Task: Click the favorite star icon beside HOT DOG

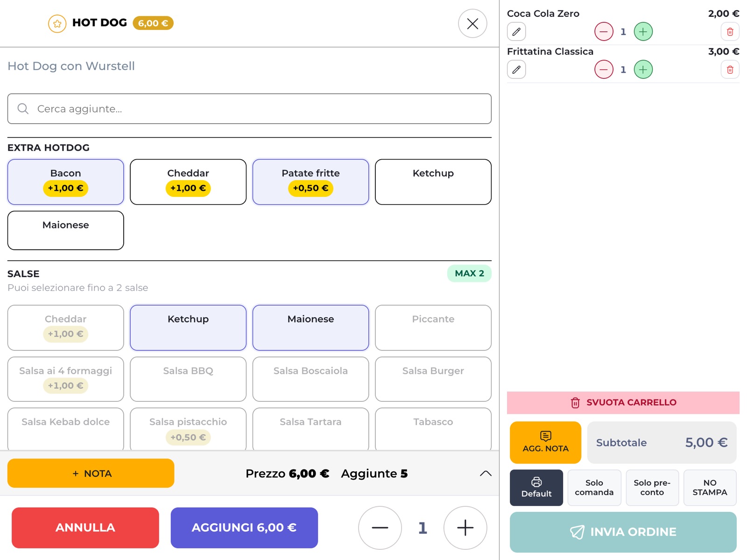Action: click(57, 23)
